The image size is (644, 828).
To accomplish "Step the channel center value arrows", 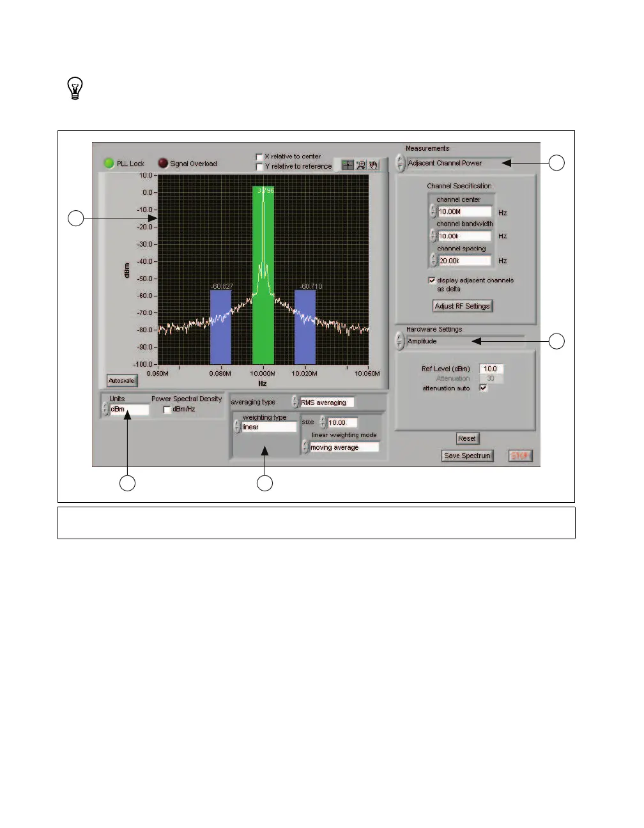I will tap(434, 211).
